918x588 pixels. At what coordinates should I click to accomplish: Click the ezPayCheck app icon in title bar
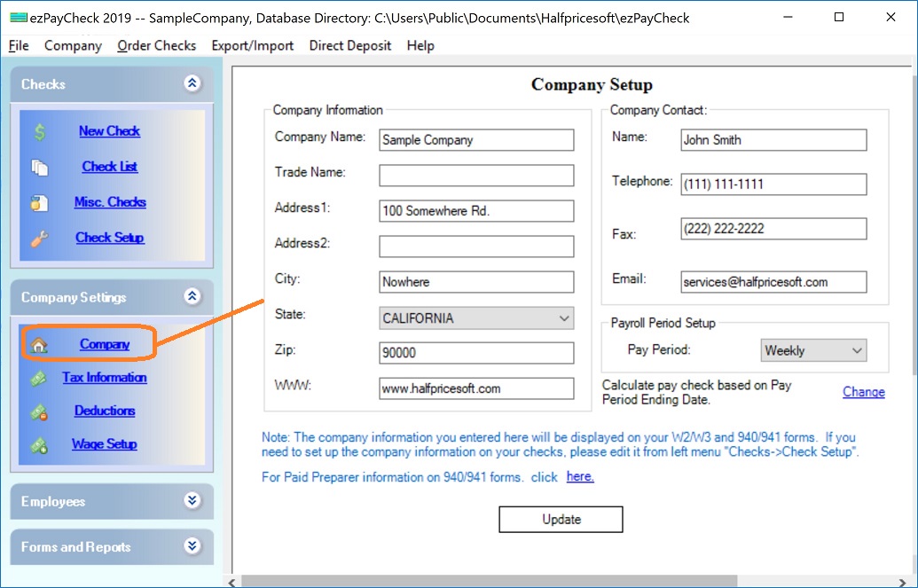18,18
